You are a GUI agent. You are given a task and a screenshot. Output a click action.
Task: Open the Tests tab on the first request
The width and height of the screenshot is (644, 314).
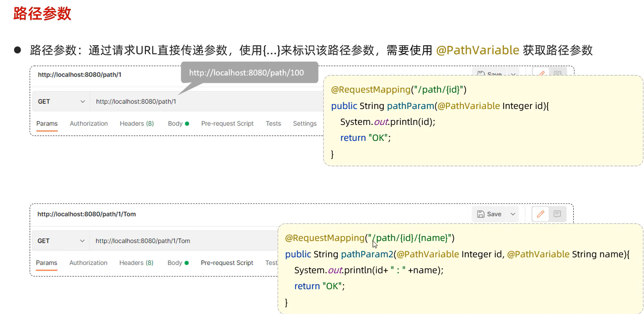point(273,123)
